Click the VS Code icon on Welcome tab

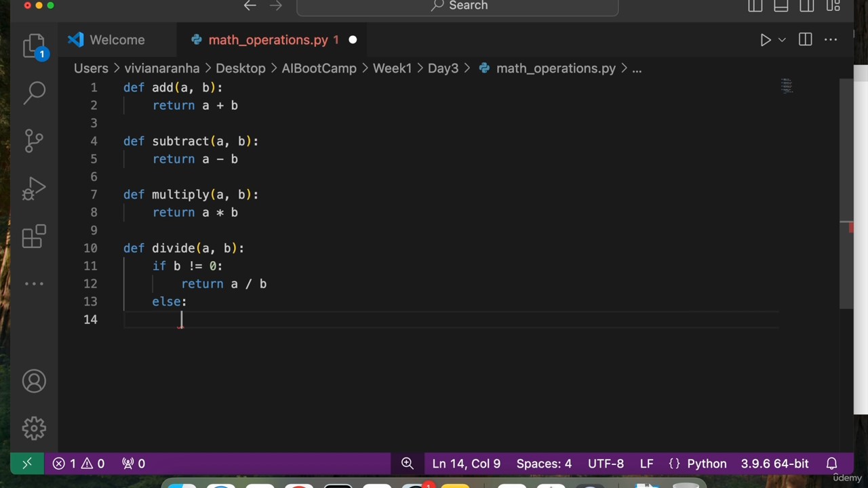tap(76, 40)
